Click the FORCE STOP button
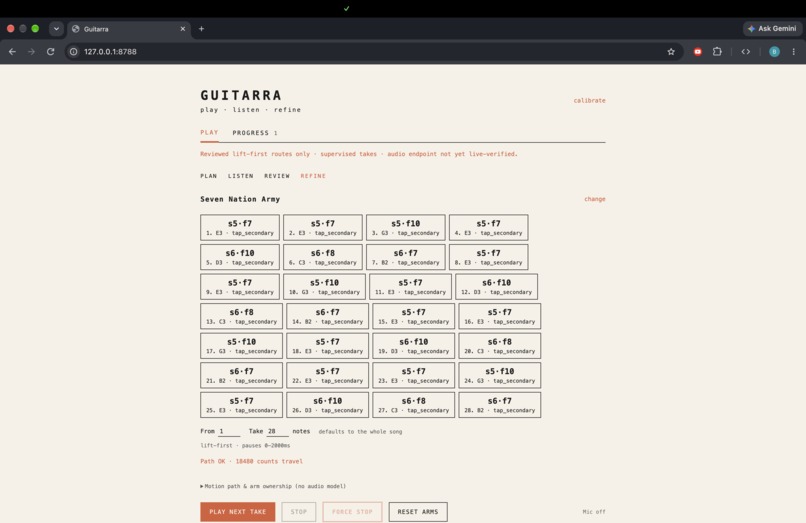The height and width of the screenshot is (523, 806). point(352,512)
